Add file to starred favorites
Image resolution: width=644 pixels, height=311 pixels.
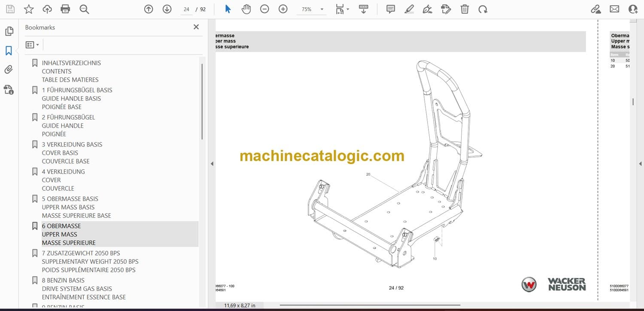click(29, 9)
